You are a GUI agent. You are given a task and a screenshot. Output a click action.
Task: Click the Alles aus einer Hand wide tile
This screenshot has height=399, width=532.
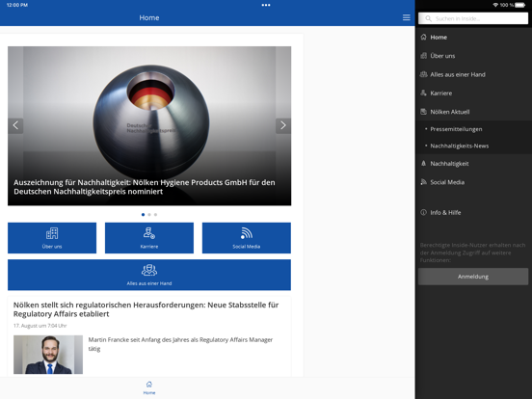coord(149,275)
